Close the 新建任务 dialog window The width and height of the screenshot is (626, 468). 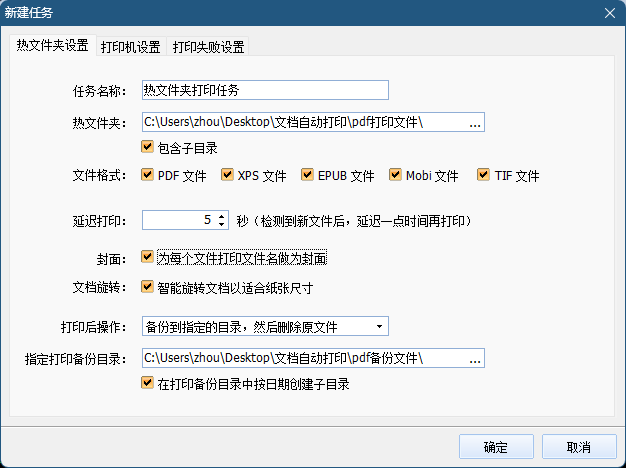point(610,13)
